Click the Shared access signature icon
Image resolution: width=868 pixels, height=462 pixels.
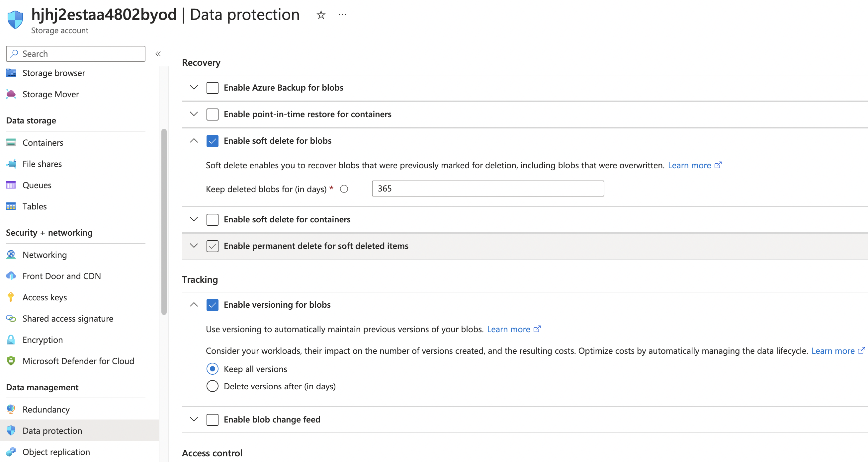pos(11,319)
